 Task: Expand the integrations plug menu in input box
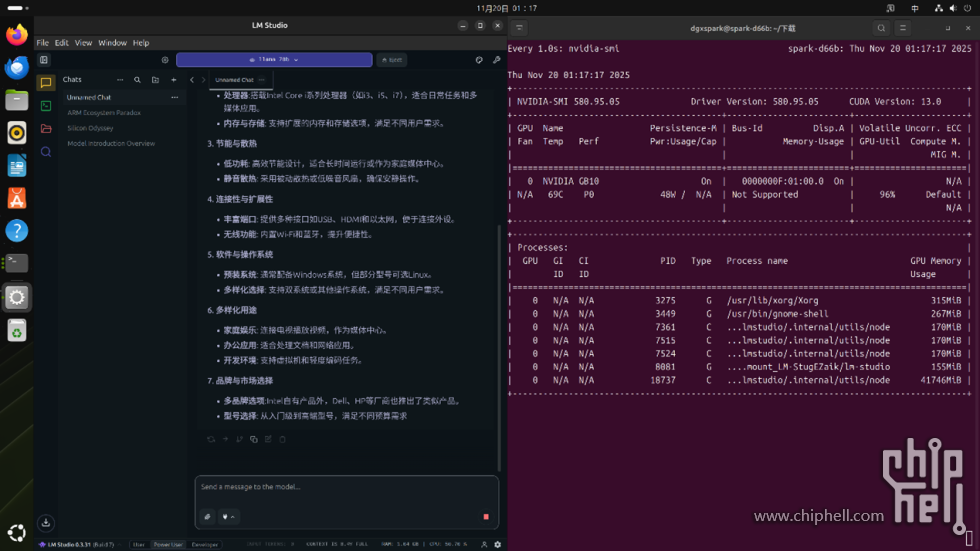tap(228, 517)
